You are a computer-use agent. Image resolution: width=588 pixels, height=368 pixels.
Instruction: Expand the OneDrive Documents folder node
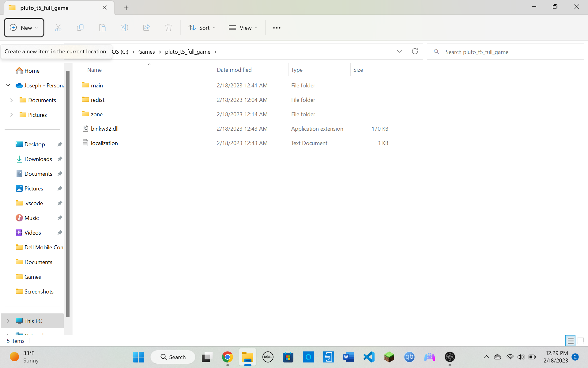coord(12,100)
